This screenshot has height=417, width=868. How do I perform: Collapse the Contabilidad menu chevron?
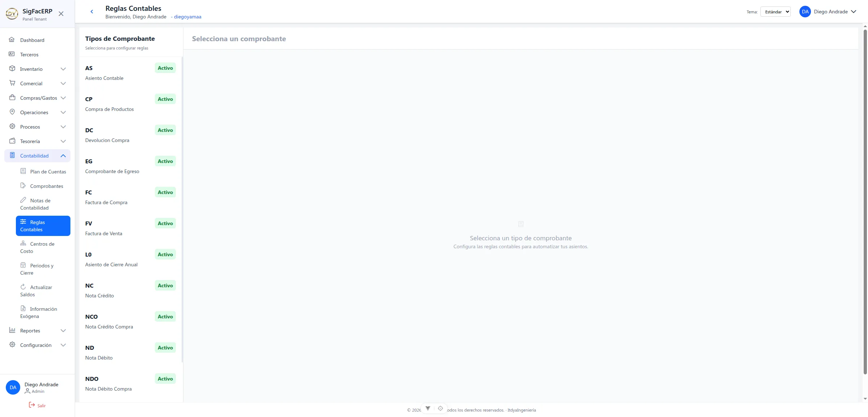[63, 156]
